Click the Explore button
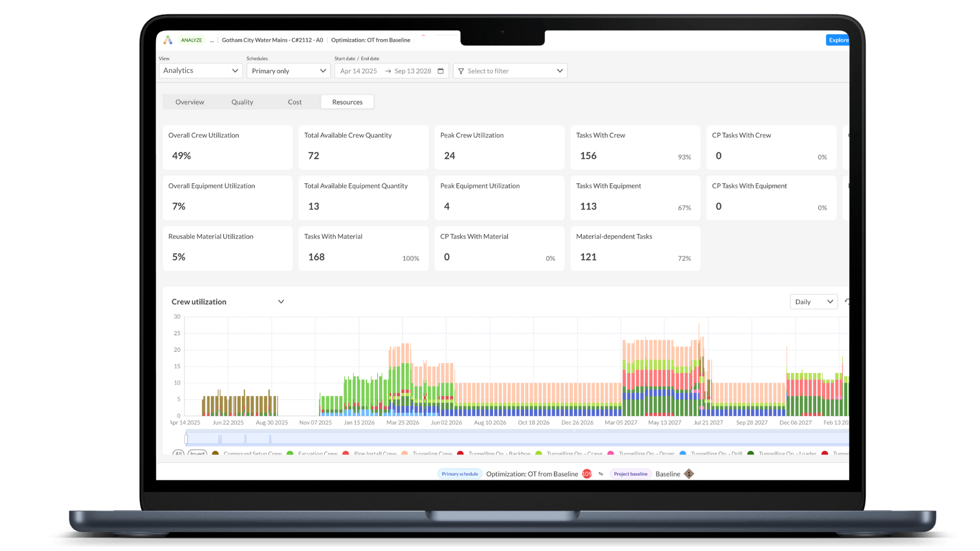This screenshot has width=980, height=551. (x=838, y=40)
